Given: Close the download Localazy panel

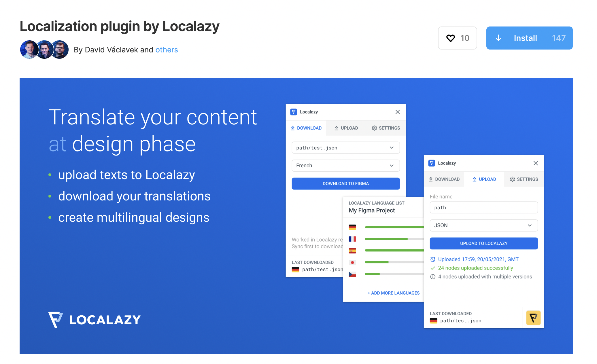Looking at the screenshot, I should [x=398, y=112].
